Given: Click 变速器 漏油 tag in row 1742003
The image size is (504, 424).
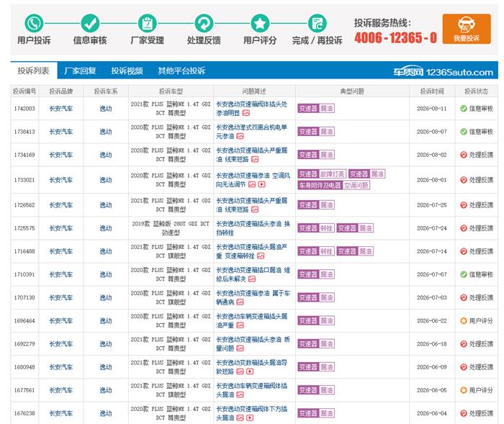Looking at the screenshot, I should 316,108.
